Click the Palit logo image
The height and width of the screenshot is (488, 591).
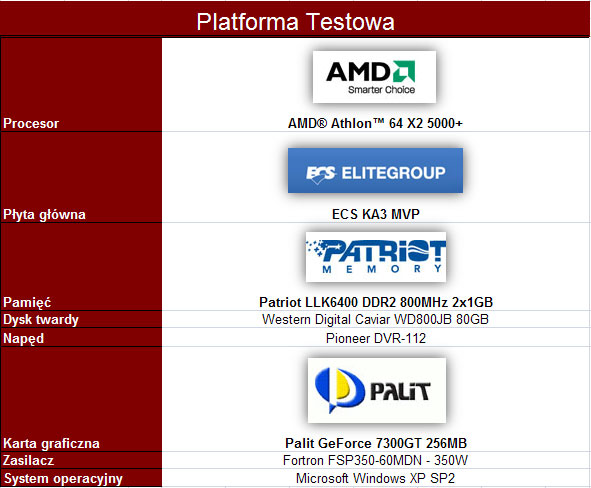click(x=377, y=390)
